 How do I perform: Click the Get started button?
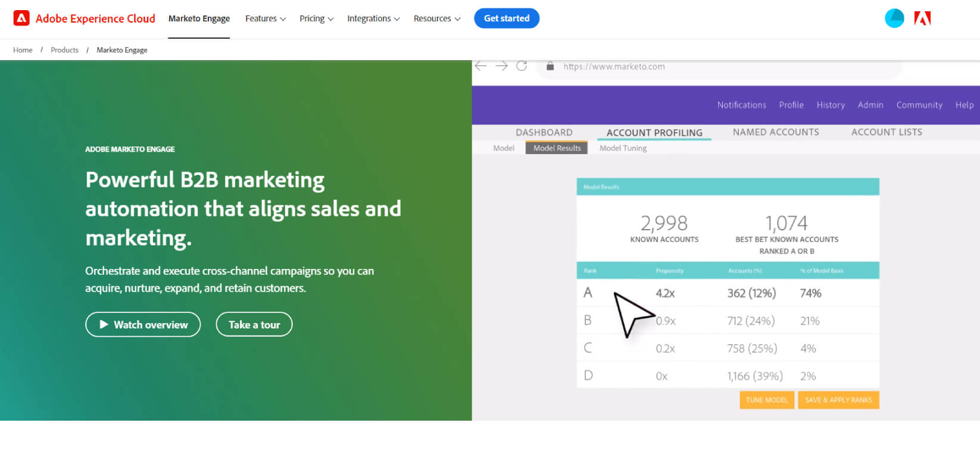point(507,18)
